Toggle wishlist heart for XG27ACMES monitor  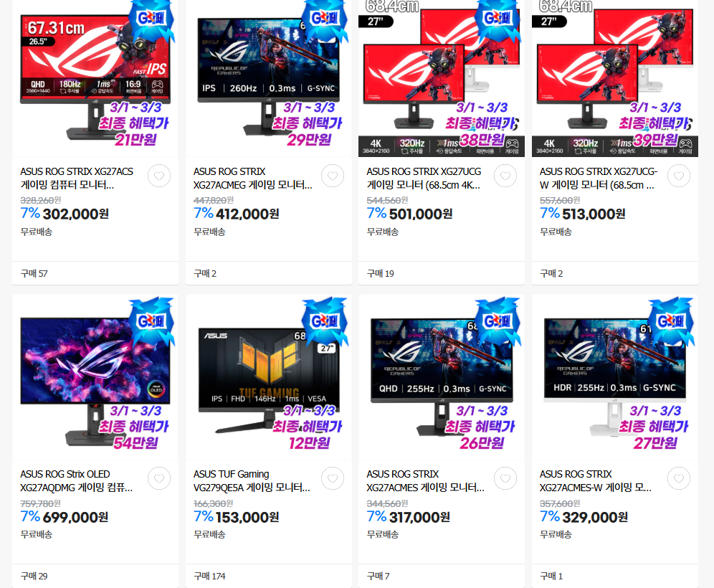tap(505, 479)
